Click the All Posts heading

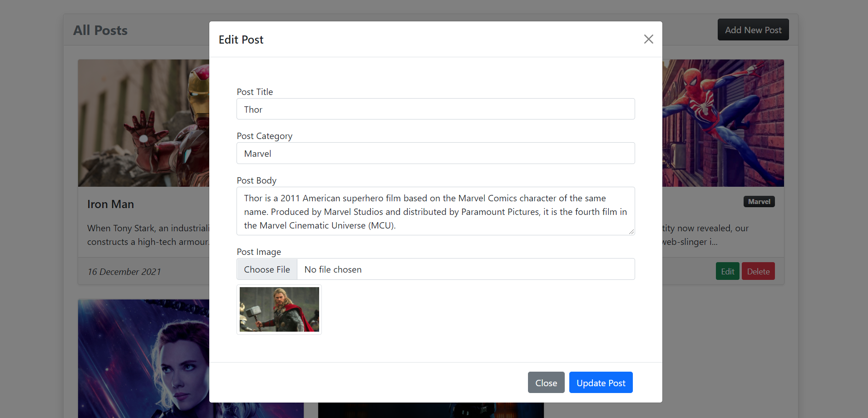pyautogui.click(x=100, y=30)
